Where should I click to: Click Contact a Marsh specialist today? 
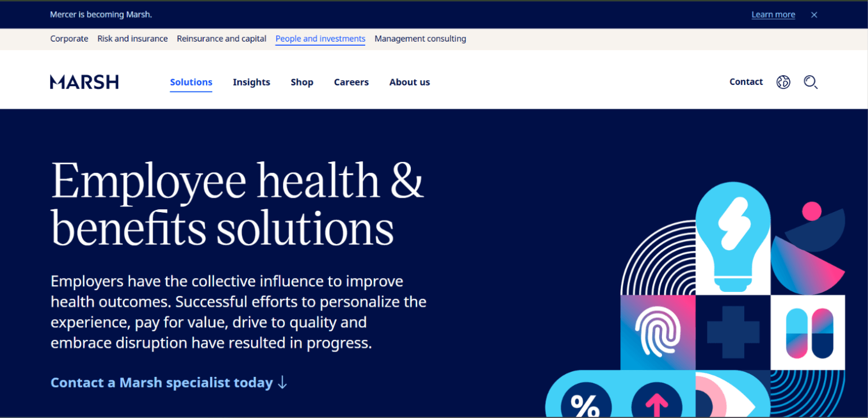(169, 383)
